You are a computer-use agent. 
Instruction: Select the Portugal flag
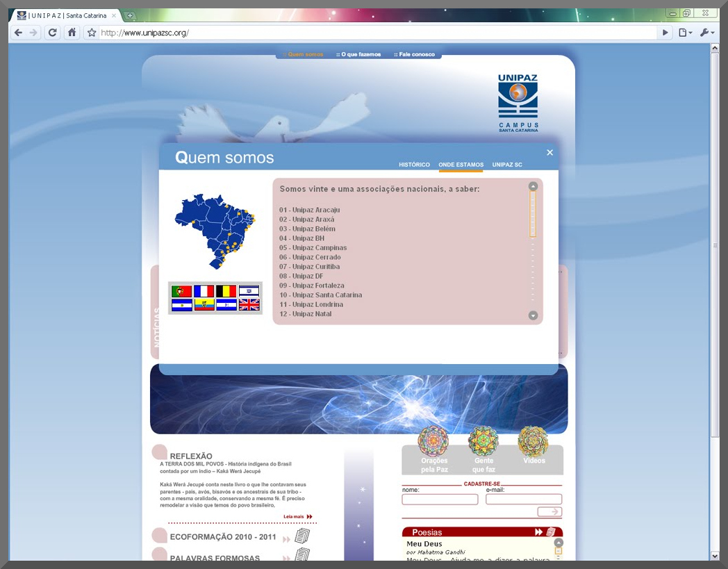pos(181,291)
